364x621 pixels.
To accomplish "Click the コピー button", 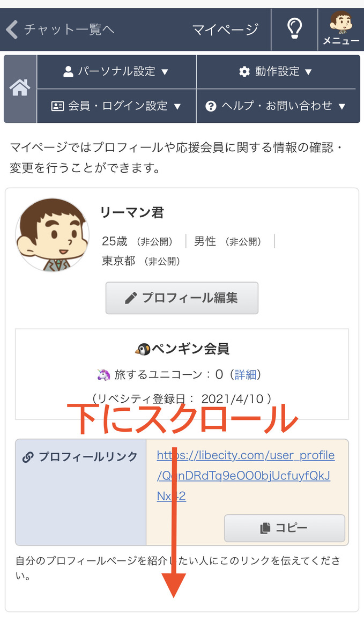I will tap(284, 528).
